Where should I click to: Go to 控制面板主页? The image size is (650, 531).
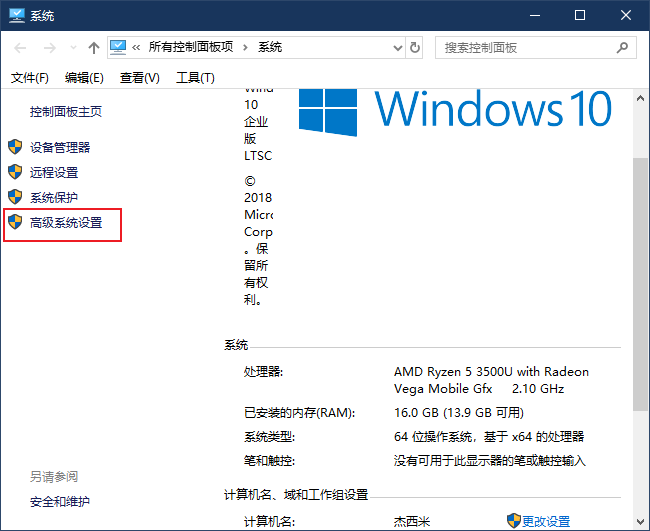coord(66,112)
